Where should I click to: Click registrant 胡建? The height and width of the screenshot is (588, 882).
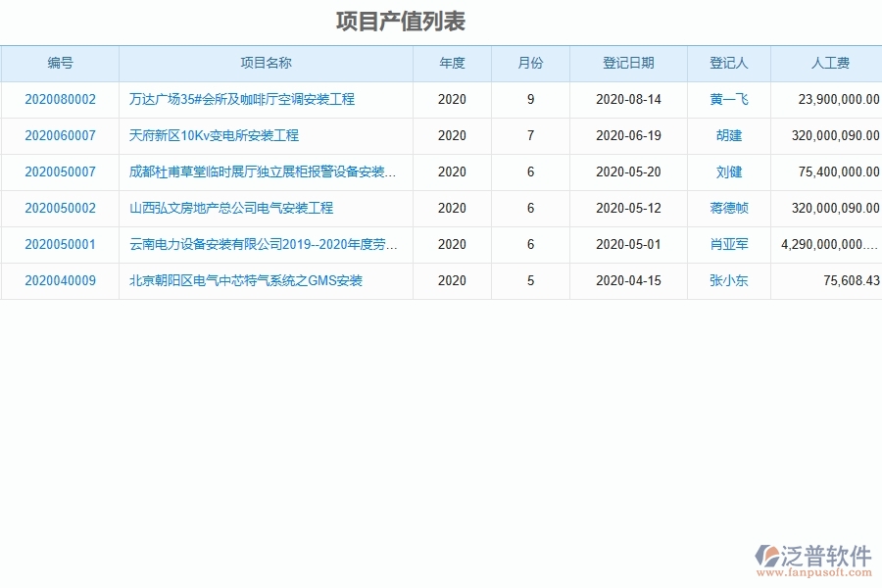(x=727, y=135)
